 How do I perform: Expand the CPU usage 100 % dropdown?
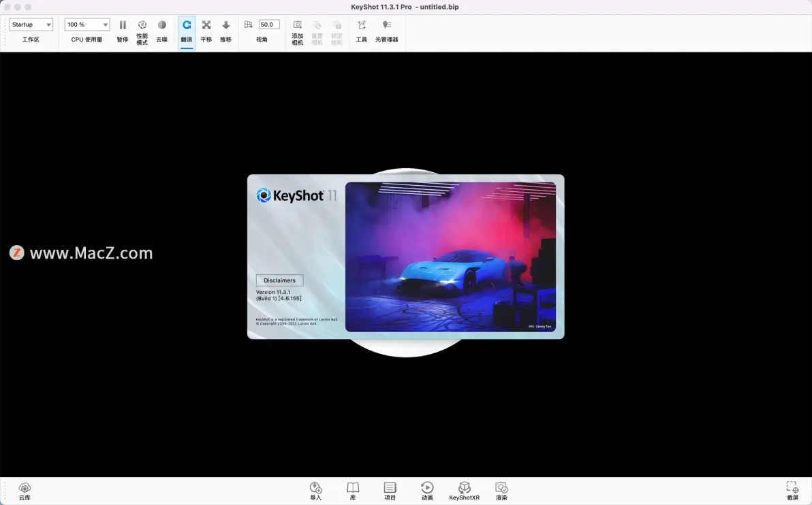pyautogui.click(x=87, y=25)
